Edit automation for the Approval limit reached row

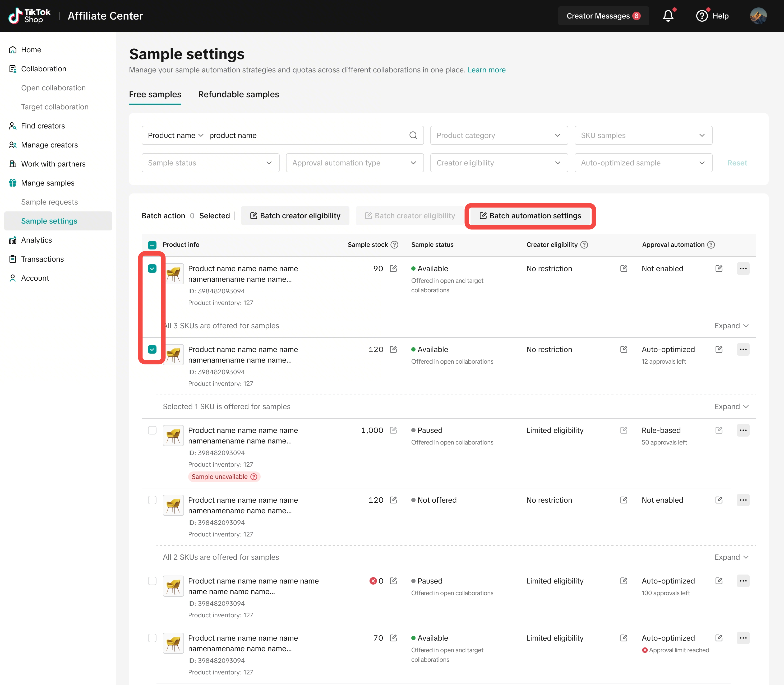pos(719,638)
